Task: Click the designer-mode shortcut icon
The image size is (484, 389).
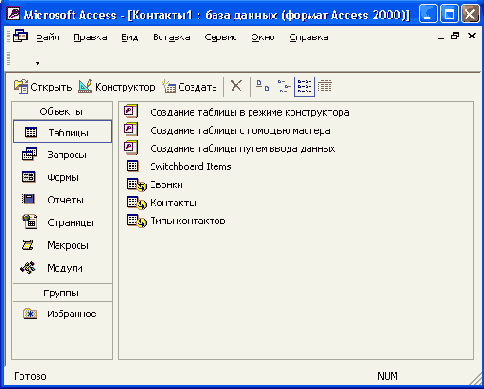Action: tap(131, 111)
